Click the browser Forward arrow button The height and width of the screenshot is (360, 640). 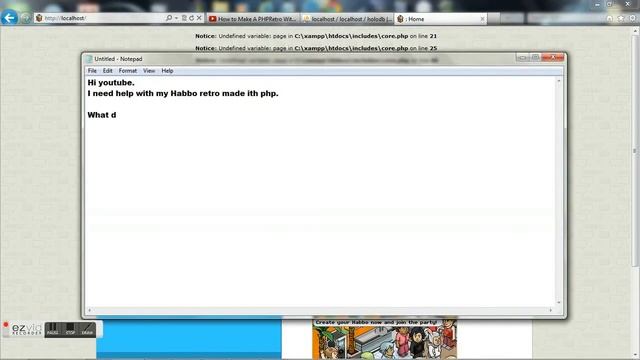click(26, 18)
